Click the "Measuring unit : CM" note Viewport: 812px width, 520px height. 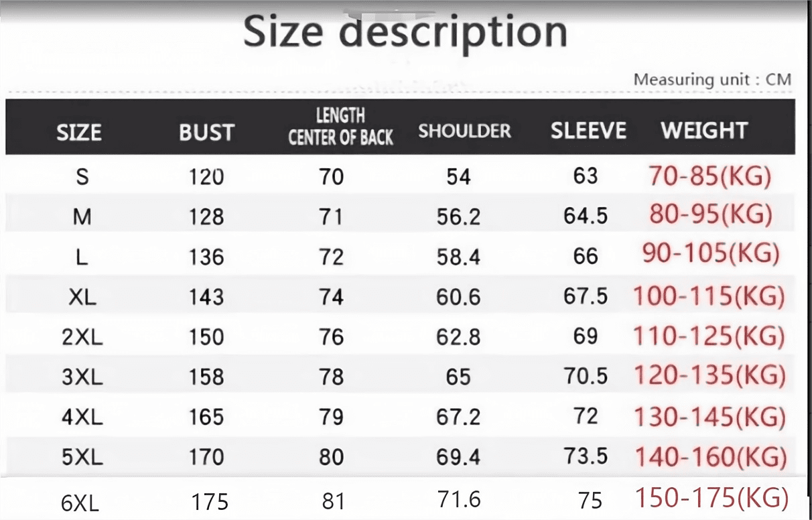tap(712, 80)
